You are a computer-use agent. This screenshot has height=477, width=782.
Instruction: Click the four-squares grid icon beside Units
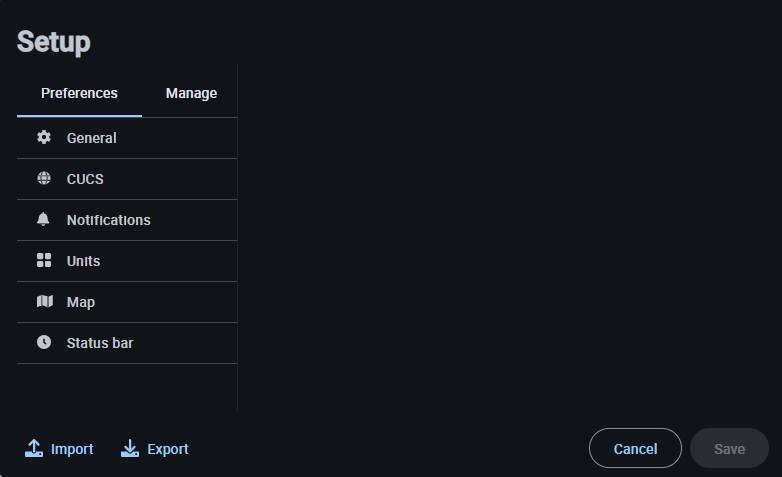[x=44, y=261]
